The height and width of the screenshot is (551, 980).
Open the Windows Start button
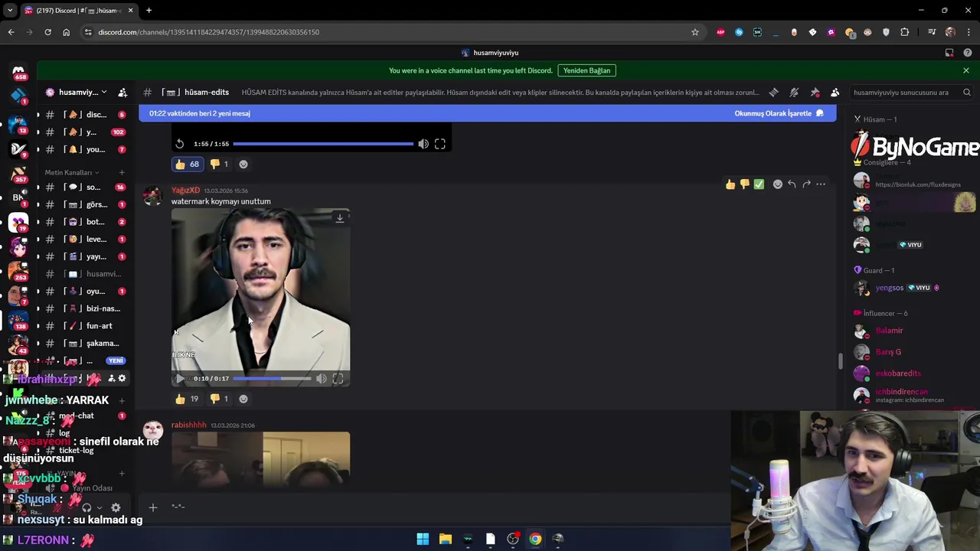click(423, 539)
